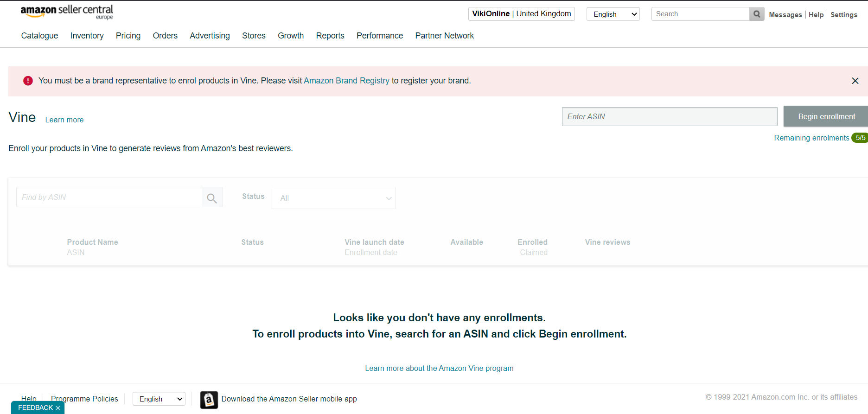Image resolution: width=868 pixels, height=414 pixels.
Task: Open the Catalogue menu
Action: coord(39,36)
